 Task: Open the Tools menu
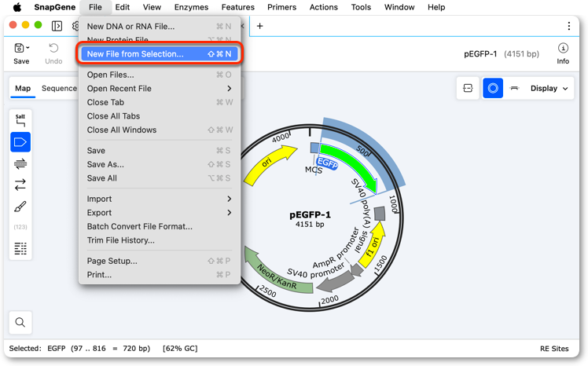(361, 7)
